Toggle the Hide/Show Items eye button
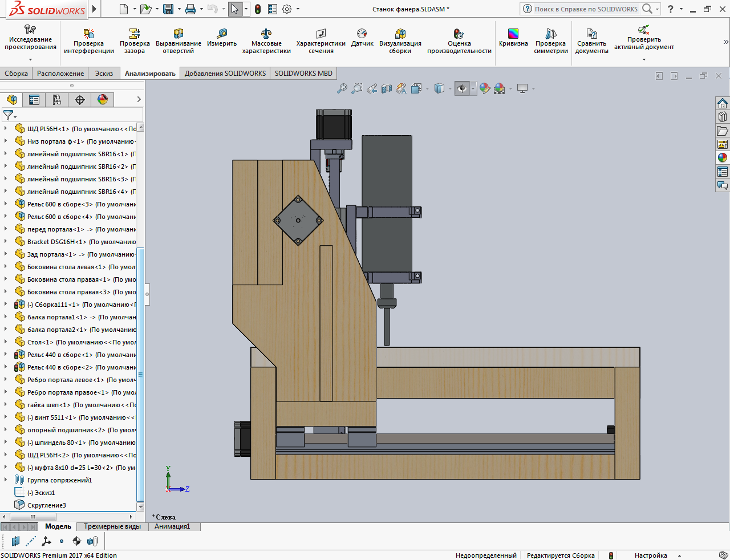This screenshot has width=730, height=560. 462,88
